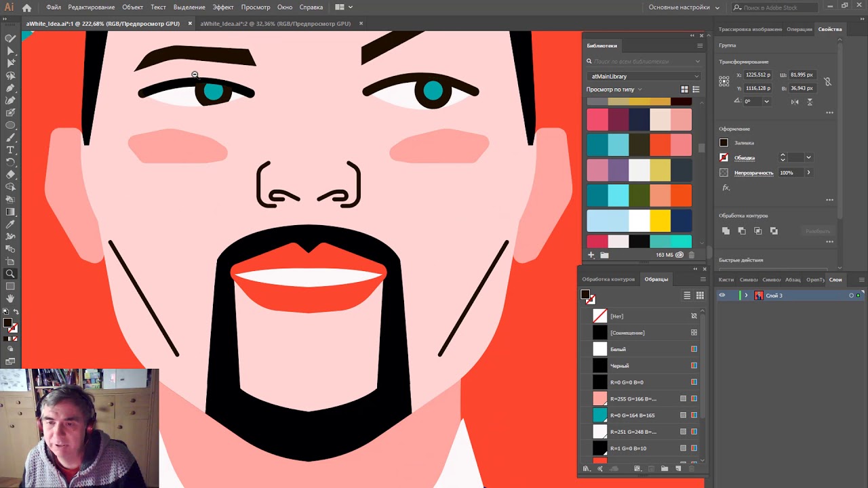868x488 pixels.
Task: Select the Ellipse shape tool
Action: tap(10, 125)
